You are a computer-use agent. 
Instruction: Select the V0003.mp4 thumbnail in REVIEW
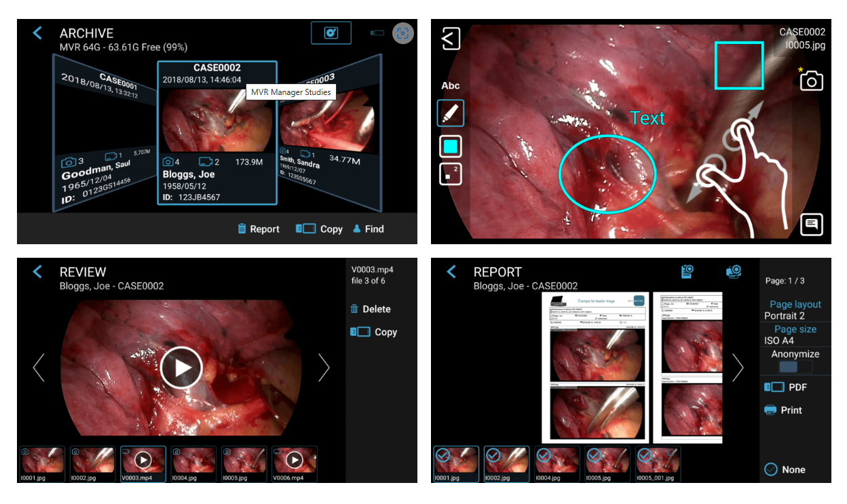143,464
